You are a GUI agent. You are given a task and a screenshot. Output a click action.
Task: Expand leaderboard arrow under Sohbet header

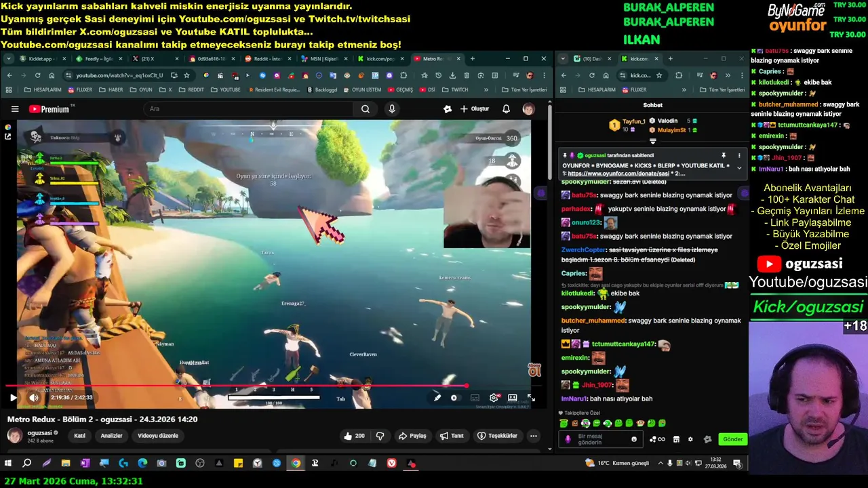point(652,141)
